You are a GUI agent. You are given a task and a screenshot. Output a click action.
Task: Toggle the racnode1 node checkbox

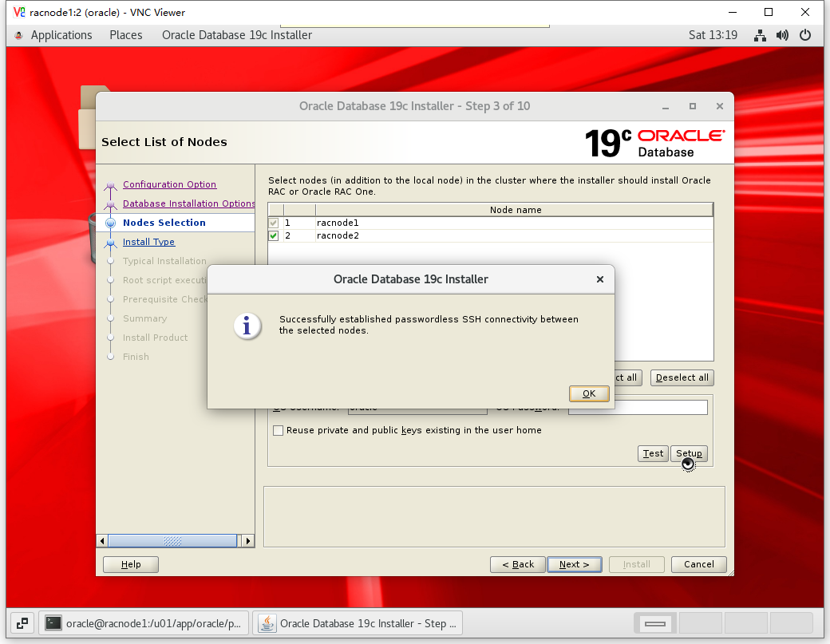274,223
